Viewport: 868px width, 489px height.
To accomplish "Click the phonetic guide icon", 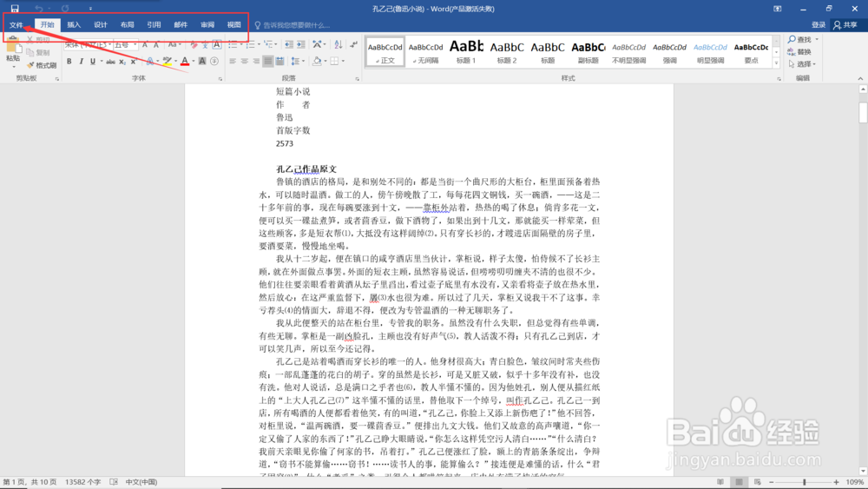I will coord(205,45).
